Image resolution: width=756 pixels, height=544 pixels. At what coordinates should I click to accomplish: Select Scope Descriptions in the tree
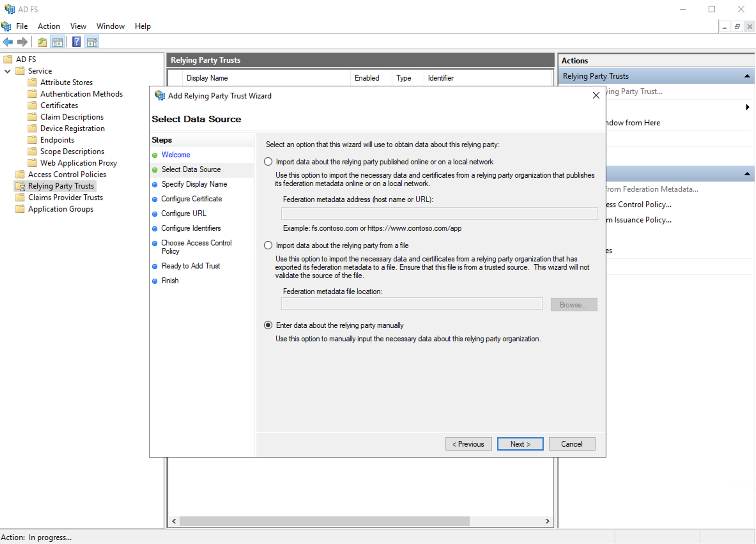tap(72, 151)
